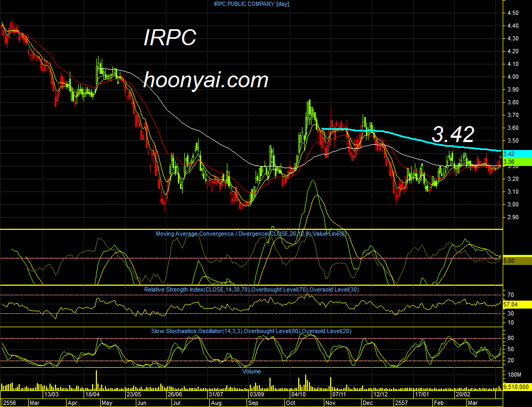Click the yellow 57.04 RSI value tag
Screen dimensions: 532x407
517,305
